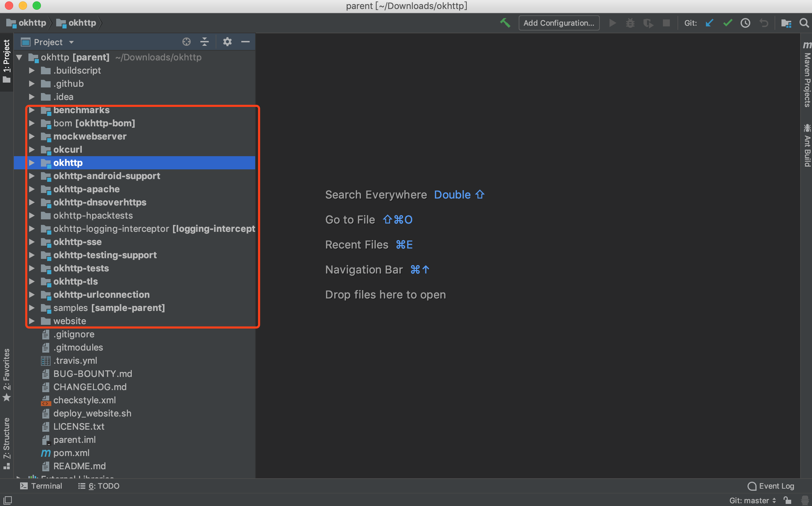Hide the Project tool window
This screenshot has width=812, height=506.
[245, 42]
